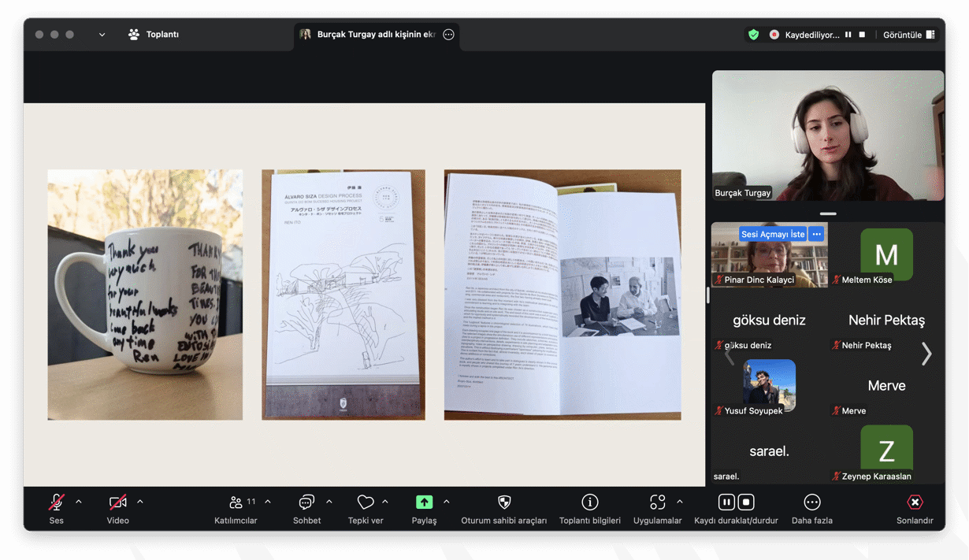969x560 pixels.
Task: Click the Tepki ver heart icon
Action: (x=366, y=503)
